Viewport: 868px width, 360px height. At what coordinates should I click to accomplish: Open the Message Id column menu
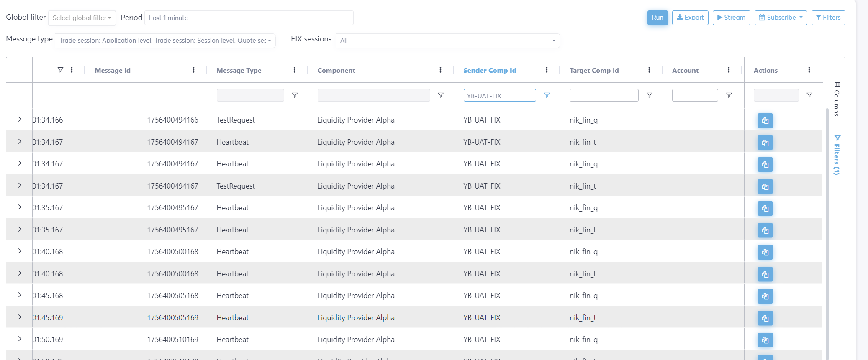point(193,70)
